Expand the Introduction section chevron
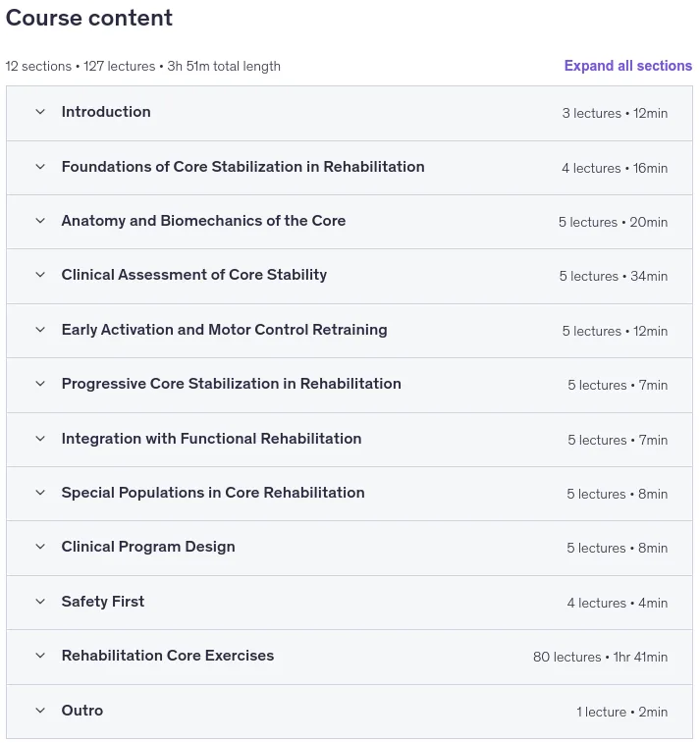The image size is (700, 743). pyautogui.click(x=40, y=112)
